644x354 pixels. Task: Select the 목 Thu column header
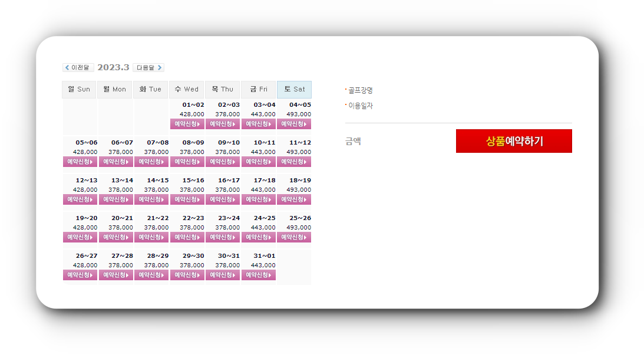pyautogui.click(x=222, y=89)
